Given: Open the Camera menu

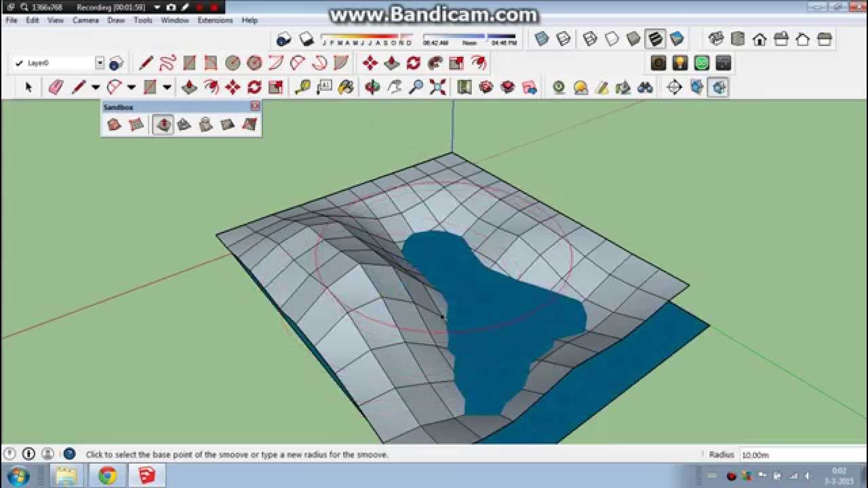Looking at the screenshot, I should pos(85,20).
